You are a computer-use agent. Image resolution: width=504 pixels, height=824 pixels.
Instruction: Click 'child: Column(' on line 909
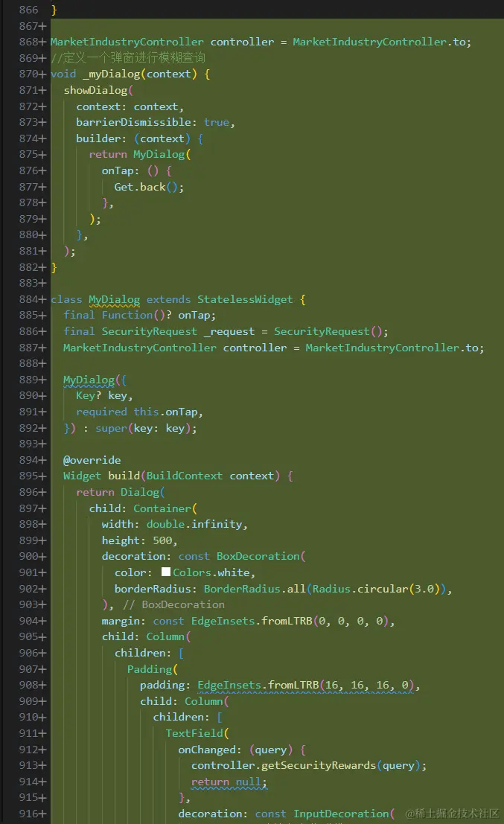(x=185, y=702)
